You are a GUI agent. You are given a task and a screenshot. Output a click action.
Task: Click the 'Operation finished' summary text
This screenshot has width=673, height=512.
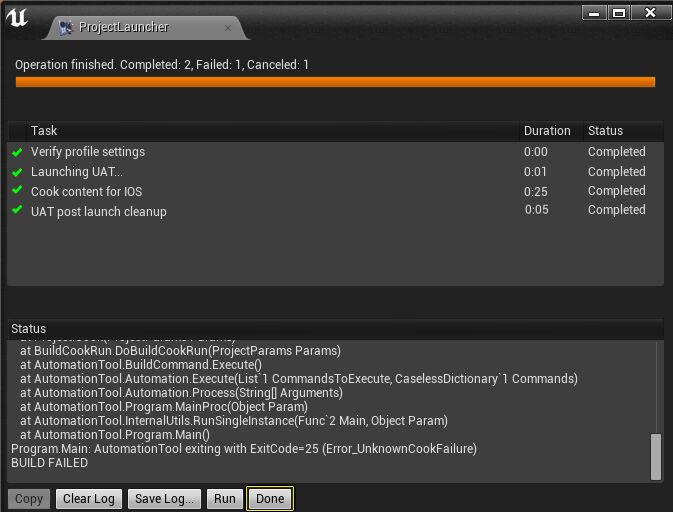point(162,65)
